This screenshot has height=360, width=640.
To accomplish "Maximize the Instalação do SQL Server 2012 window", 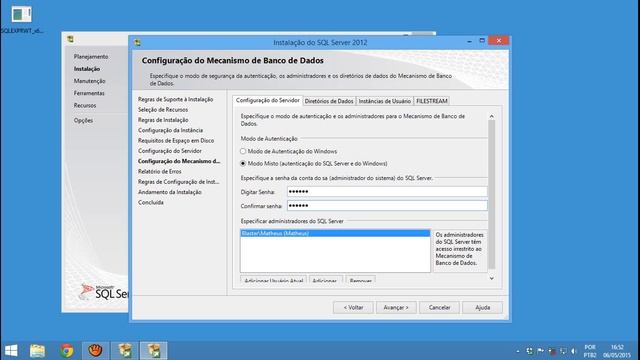I will (x=482, y=41).
